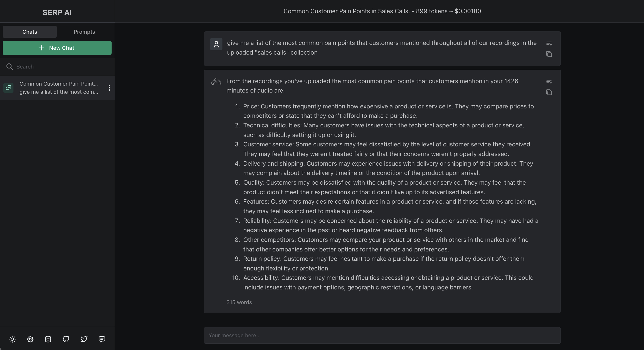Switch to the Prompts tab
Image resolution: width=644 pixels, height=350 pixels.
(84, 32)
